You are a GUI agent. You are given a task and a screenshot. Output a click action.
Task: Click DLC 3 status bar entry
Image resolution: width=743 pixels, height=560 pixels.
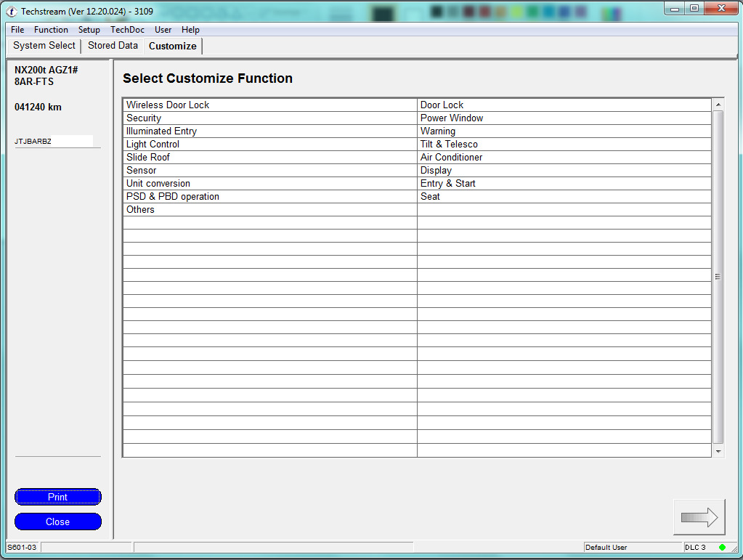pyautogui.click(x=695, y=547)
